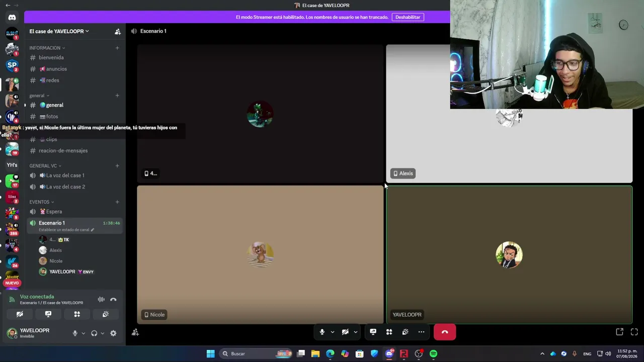Open the Windows Start menu
This screenshot has width=644, height=362.
pos(210,353)
